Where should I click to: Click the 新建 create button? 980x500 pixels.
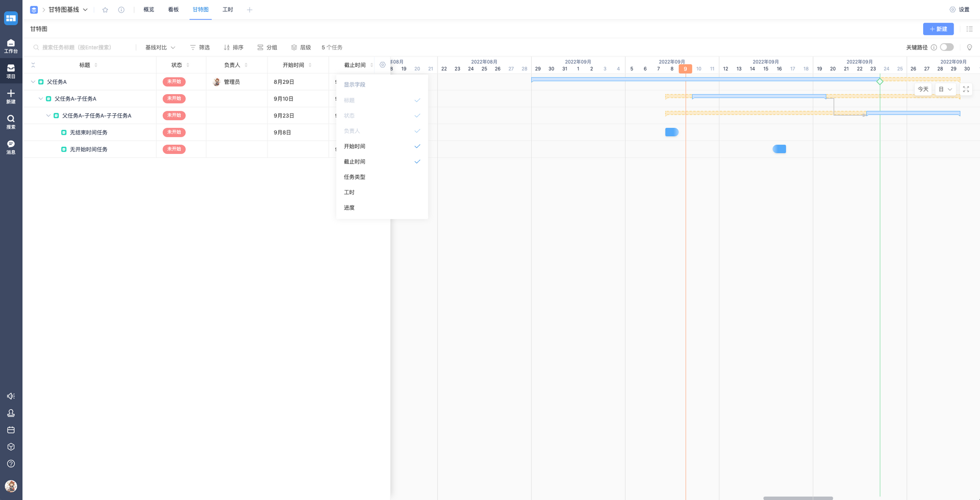point(938,29)
